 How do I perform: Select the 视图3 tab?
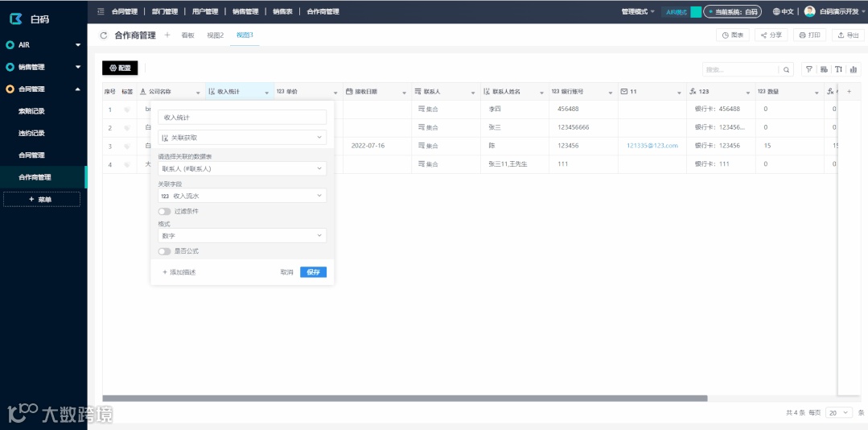(245, 35)
